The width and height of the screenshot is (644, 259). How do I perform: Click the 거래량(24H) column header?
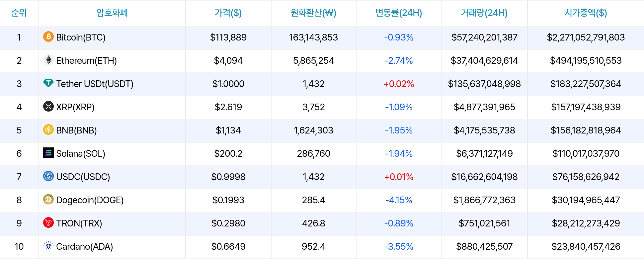pyautogui.click(x=484, y=13)
